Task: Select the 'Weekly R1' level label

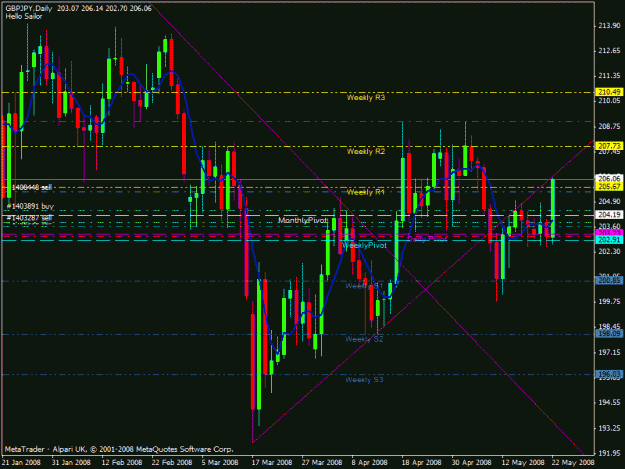Action: 366,192
